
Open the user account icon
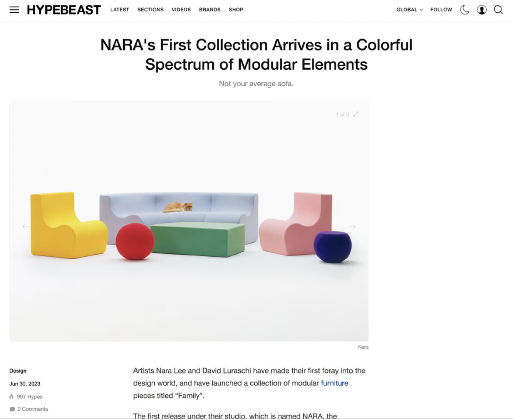pyautogui.click(x=482, y=10)
